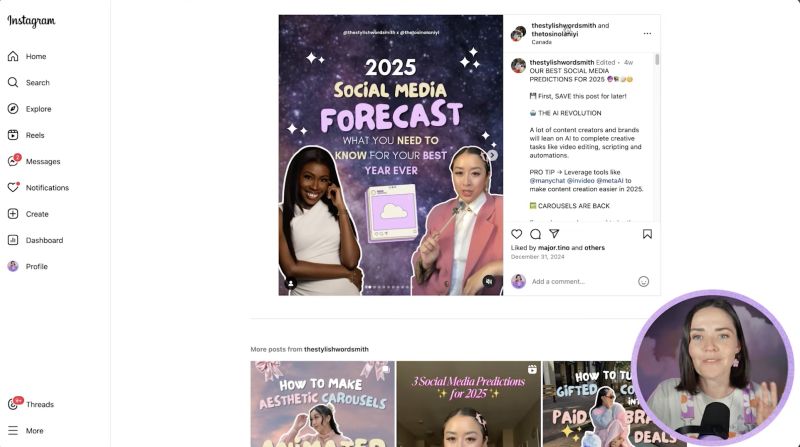Viewport: 800px width, 447px height.
Task: Open thestylishwordsmith profile from post header
Action: point(563,25)
